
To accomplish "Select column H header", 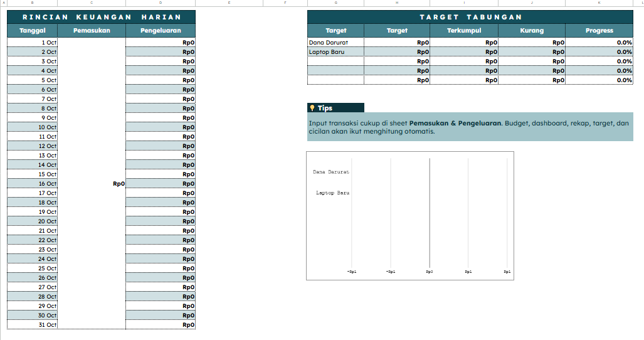I will pyautogui.click(x=397, y=3).
